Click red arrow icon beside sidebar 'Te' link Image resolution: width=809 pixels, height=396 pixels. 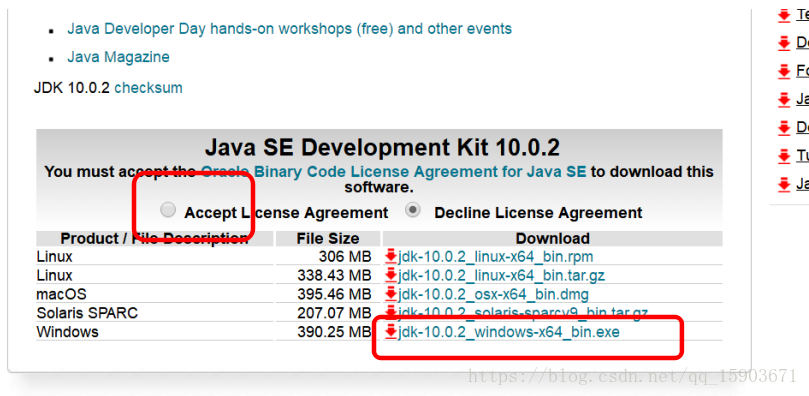[784, 15]
